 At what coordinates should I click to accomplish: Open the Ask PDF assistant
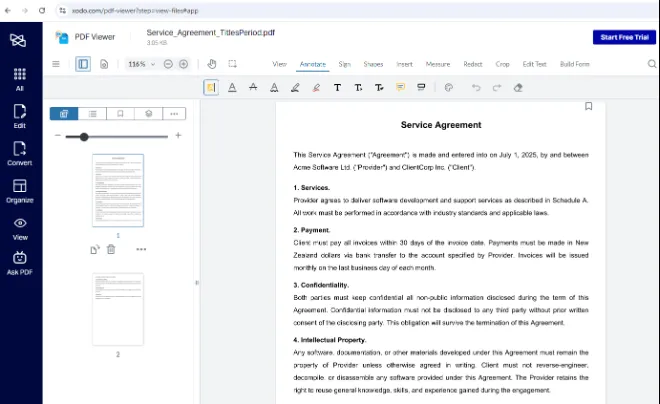pyautogui.click(x=20, y=263)
